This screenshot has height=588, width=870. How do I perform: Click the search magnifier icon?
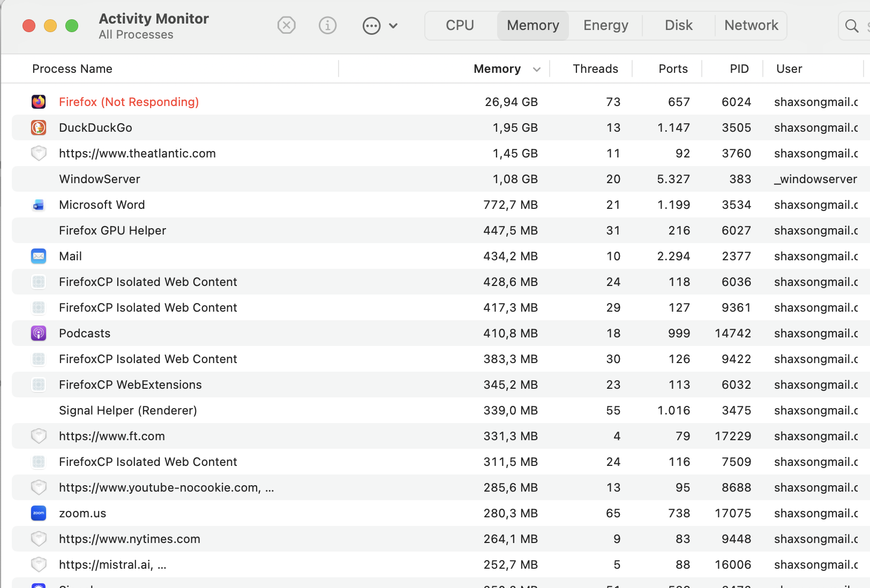pos(851,26)
